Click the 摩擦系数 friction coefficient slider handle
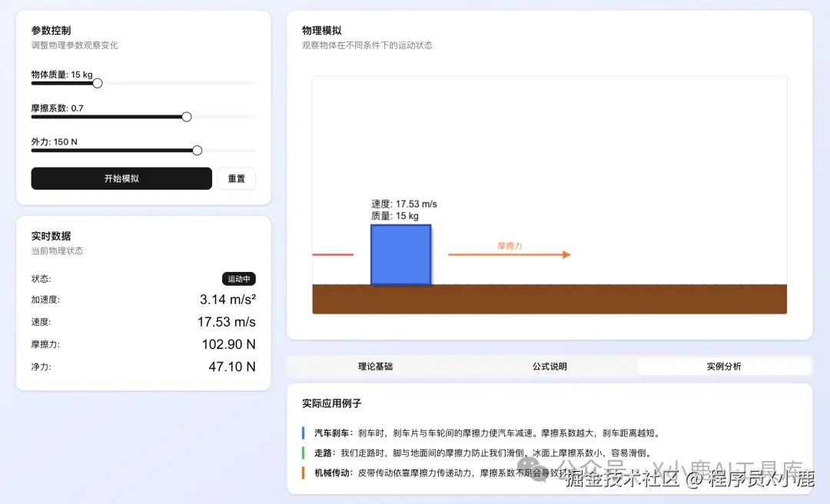 (186, 116)
